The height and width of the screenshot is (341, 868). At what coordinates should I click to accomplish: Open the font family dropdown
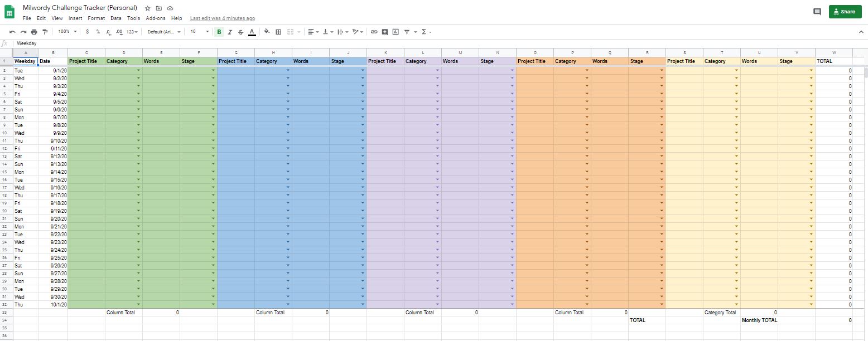pyautogui.click(x=164, y=32)
